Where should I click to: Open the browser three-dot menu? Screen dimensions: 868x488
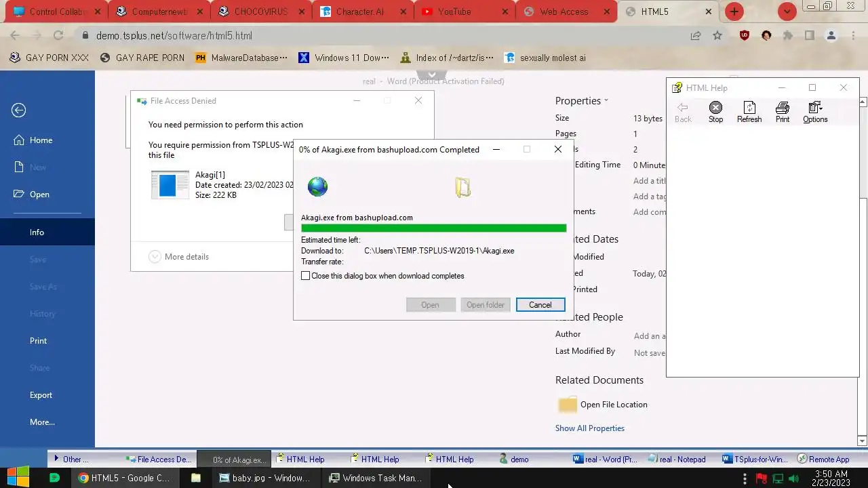pos(852,36)
